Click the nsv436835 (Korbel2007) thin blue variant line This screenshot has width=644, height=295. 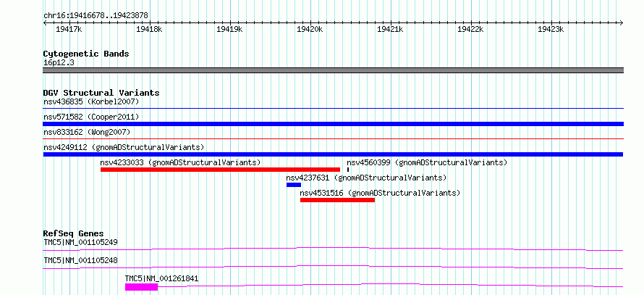pos(333,109)
